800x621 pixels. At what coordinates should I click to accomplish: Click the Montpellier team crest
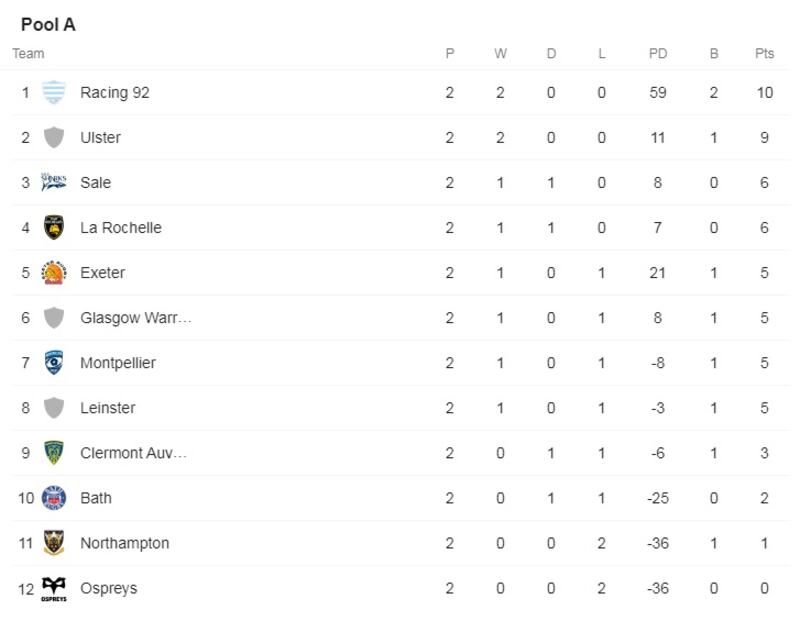54,363
